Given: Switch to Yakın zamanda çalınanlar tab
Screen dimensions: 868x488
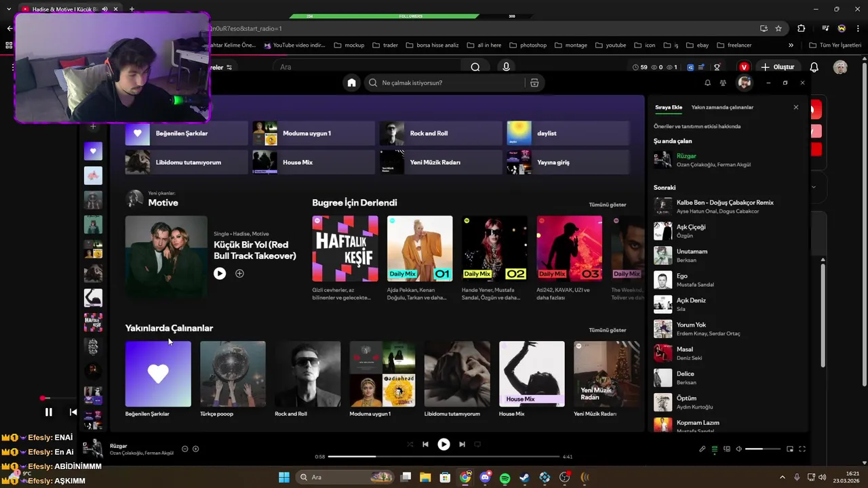Looking at the screenshot, I should click(x=722, y=107).
